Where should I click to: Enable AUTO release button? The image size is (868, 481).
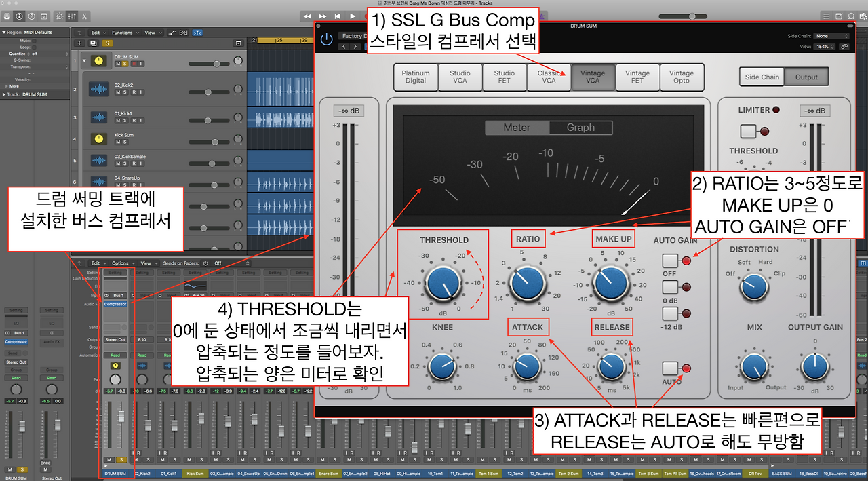click(671, 368)
